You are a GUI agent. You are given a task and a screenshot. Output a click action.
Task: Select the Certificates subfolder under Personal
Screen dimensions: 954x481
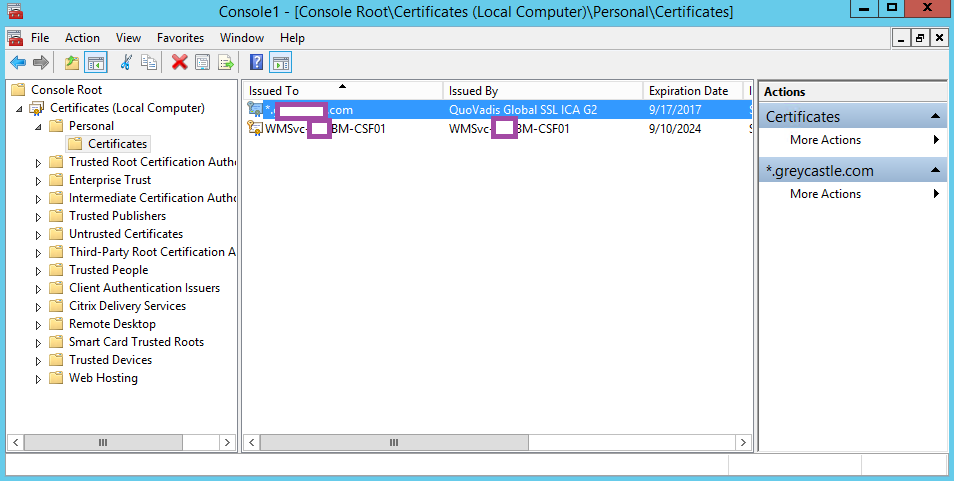(117, 144)
